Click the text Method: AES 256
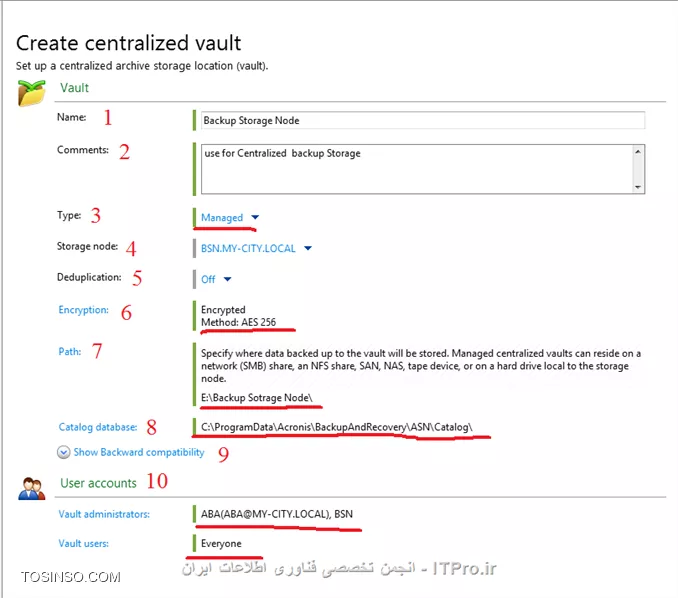 coord(238,322)
